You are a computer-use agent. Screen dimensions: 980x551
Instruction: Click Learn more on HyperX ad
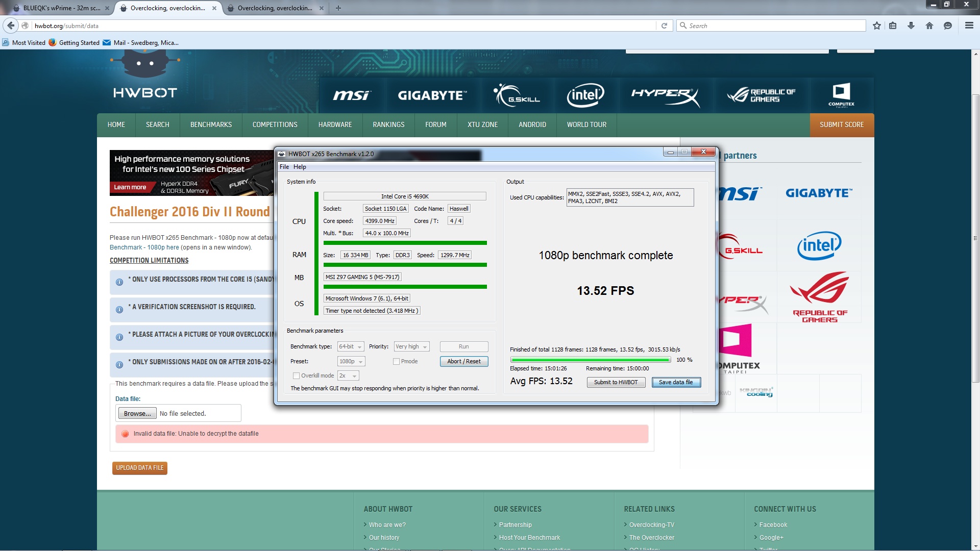point(130,187)
